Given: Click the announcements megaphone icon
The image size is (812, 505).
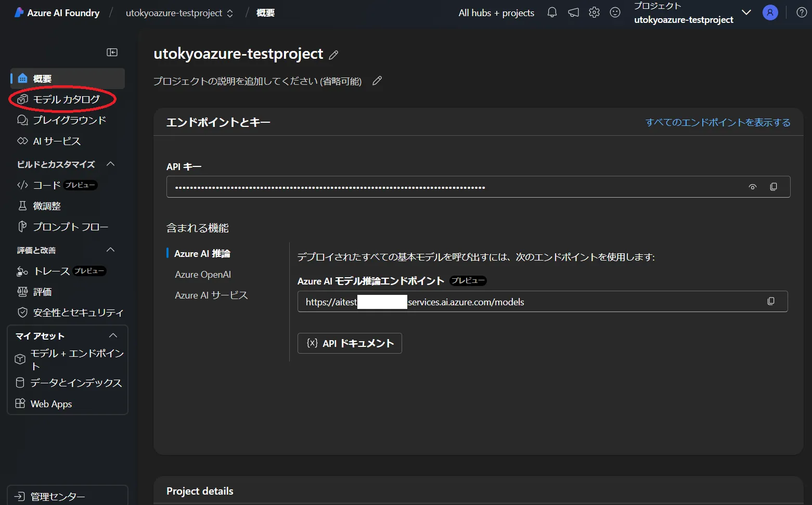Looking at the screenshot, I should coord(573,12).
